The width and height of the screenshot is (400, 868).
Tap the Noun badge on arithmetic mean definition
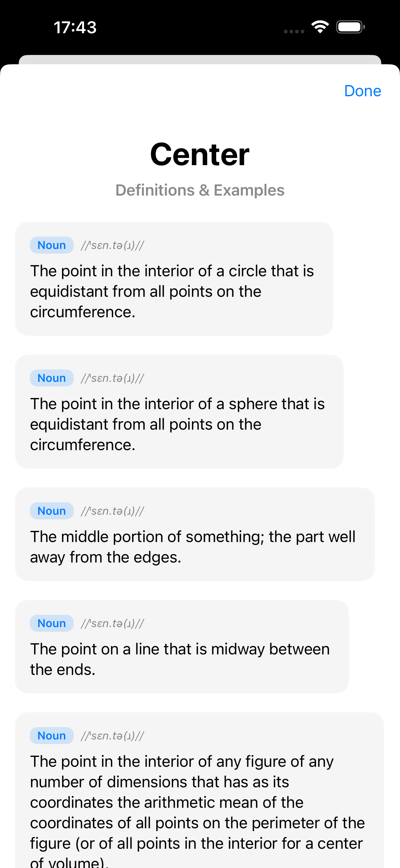[x=51, y=735]
